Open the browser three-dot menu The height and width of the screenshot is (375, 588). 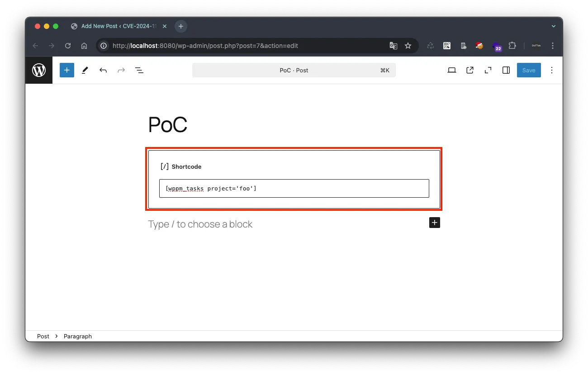point(553,46)
